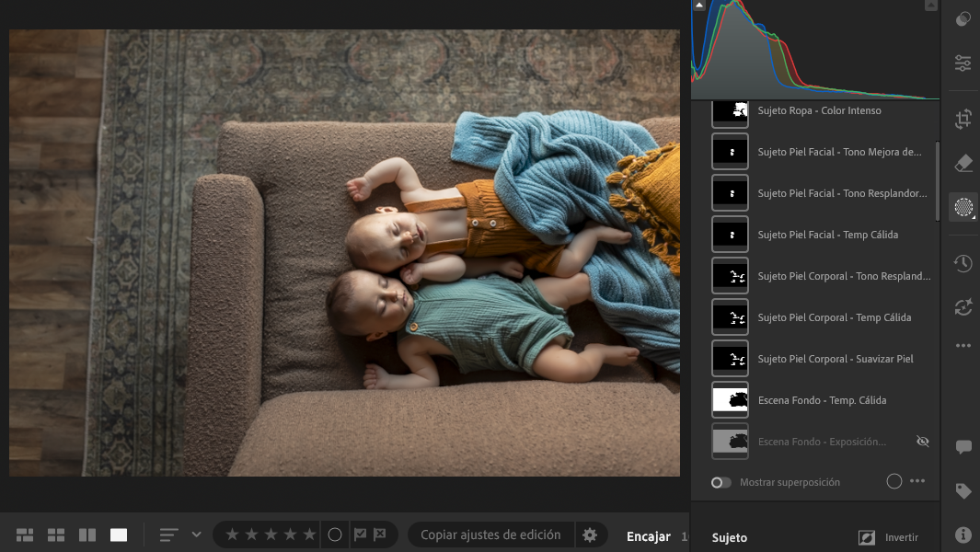The image size is (980, 552).
Task: Click Invertir to invert the mask
Action: pos(901,537)
